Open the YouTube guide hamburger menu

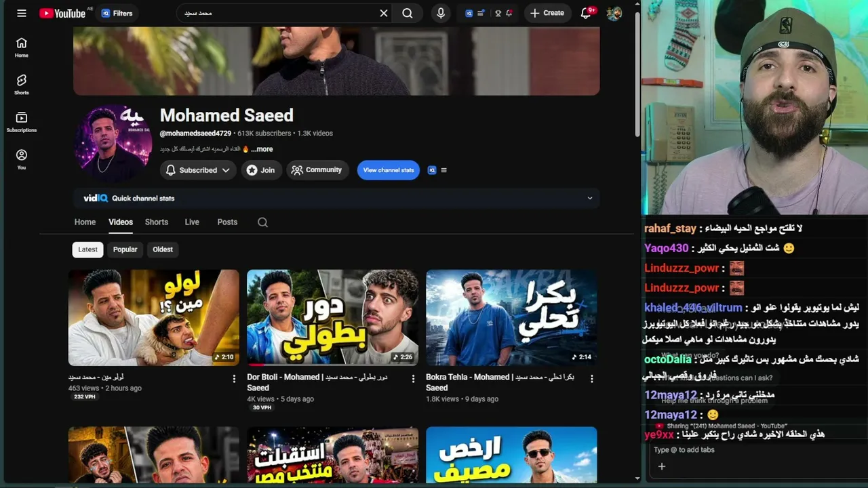click(22, 13)
